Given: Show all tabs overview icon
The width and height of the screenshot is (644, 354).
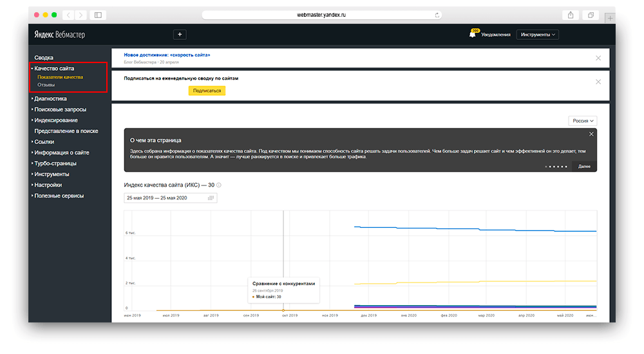Looking at the screenshot, I should (x=591, y=15).
